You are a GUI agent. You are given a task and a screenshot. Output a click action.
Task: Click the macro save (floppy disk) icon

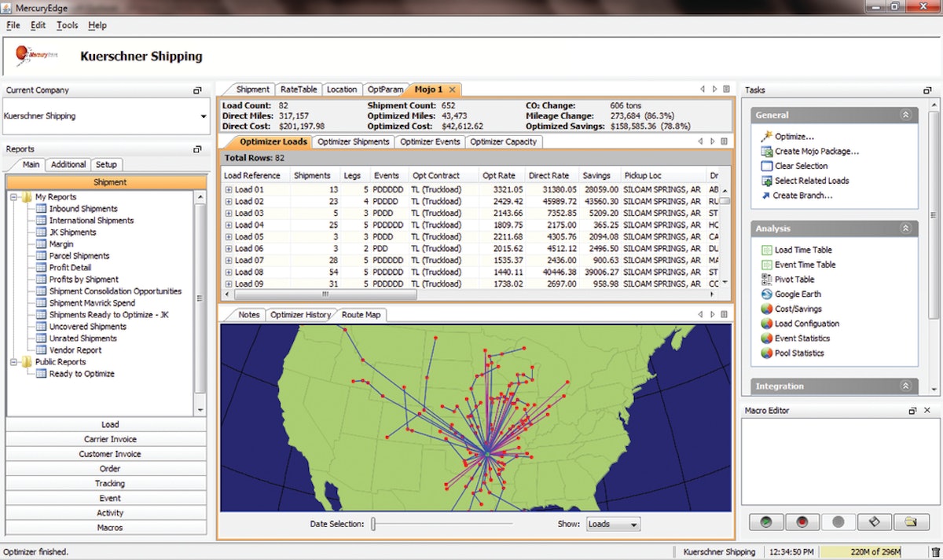tap(875, 521)
